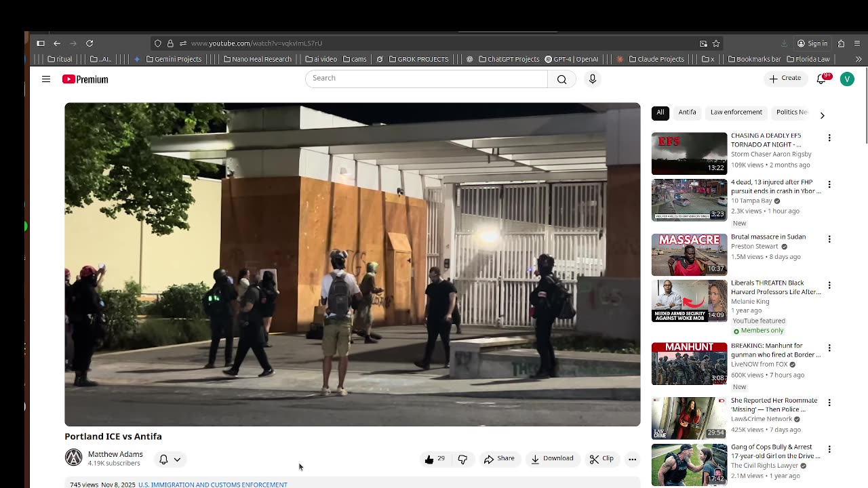This screenshot has width=868, height=488.
Task: Open video titled She Reported Her Roommate Missing
Action: [774, 405]
